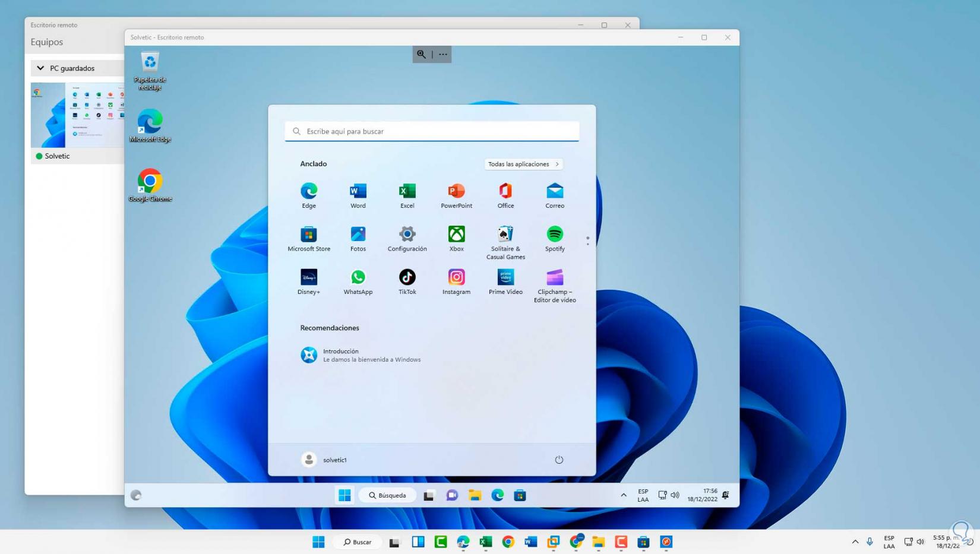Open File Explorer on the remote session taskbar
This screenshot has height=554, width=980.
click(x=475, y=495)
